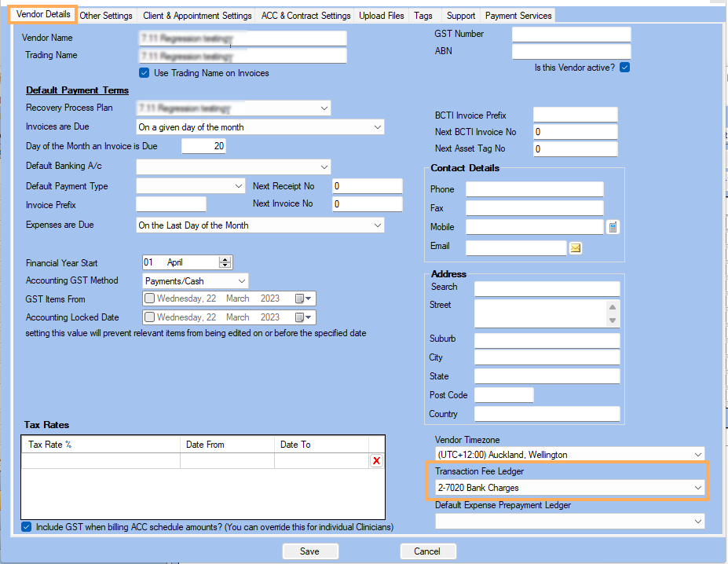Click the GST Number input field
Image resolution: width=728 pixels, height=564 pixels.
click(572, 35)
